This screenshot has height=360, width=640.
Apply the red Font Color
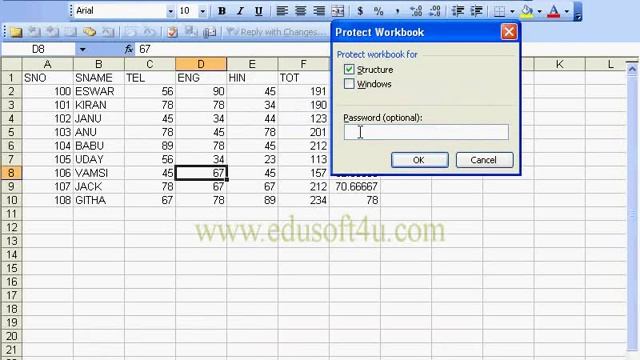pyautogui.click(x=554, y=11)
